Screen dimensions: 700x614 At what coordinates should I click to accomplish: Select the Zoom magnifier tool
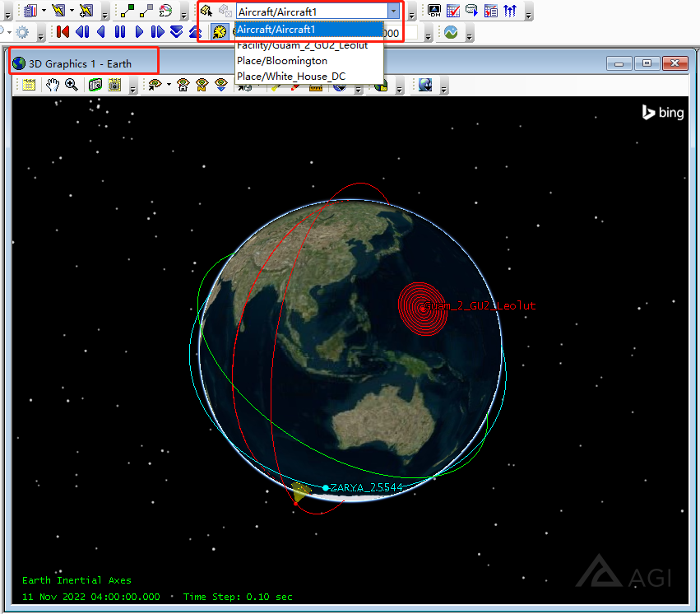coord(71,85)
